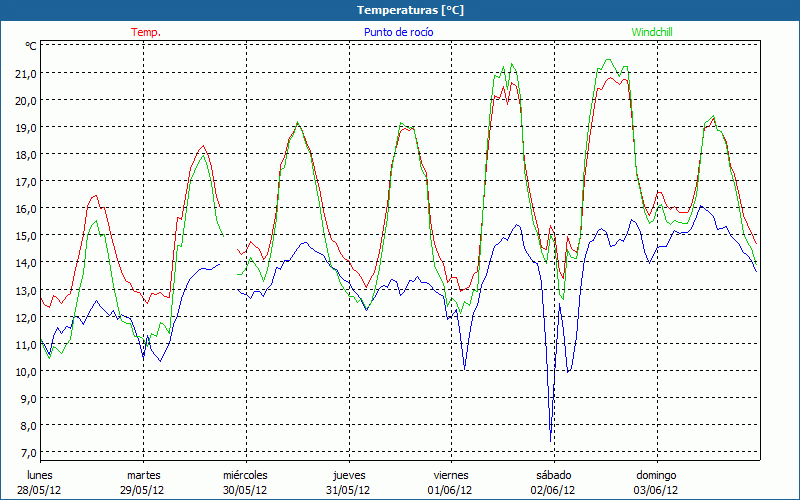This screenshot has height=500, width=800.
Task: Select the viernes day label
Action: coord(451,475)
